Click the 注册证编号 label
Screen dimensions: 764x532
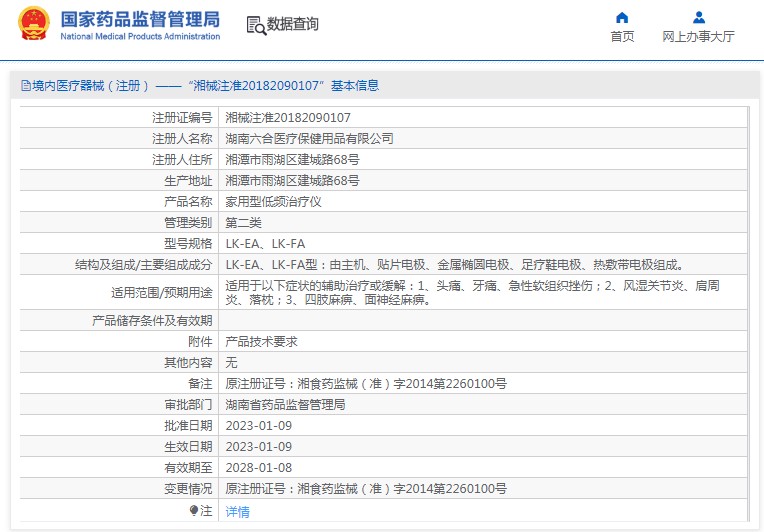[x=182, y=117]
